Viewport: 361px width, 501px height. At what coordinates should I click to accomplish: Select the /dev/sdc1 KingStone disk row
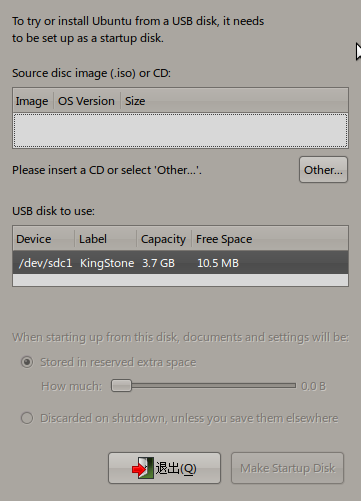[x=180, y=263]
